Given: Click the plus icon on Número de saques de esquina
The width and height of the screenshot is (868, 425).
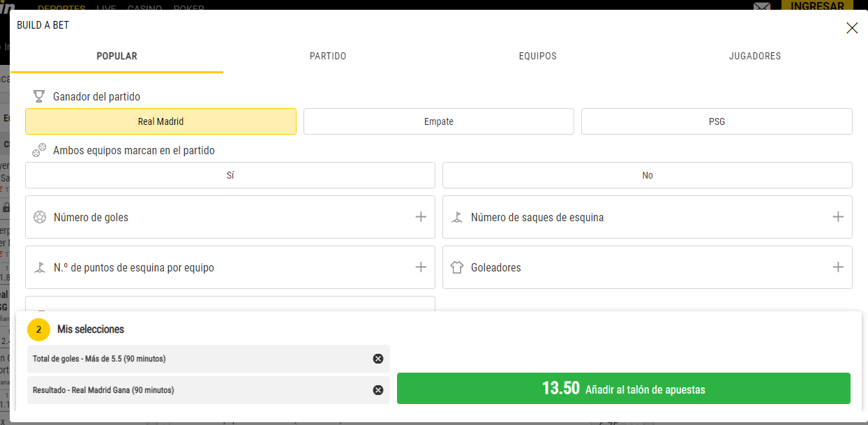Looking at the screenshot, I should 838,217.
